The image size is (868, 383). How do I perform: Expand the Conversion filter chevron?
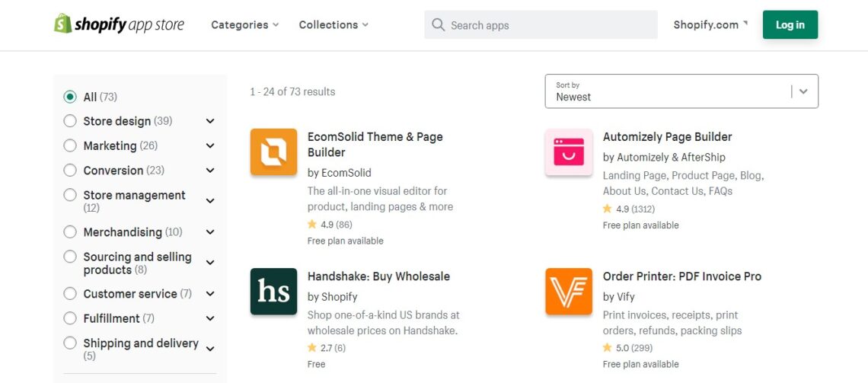point(210,171)
